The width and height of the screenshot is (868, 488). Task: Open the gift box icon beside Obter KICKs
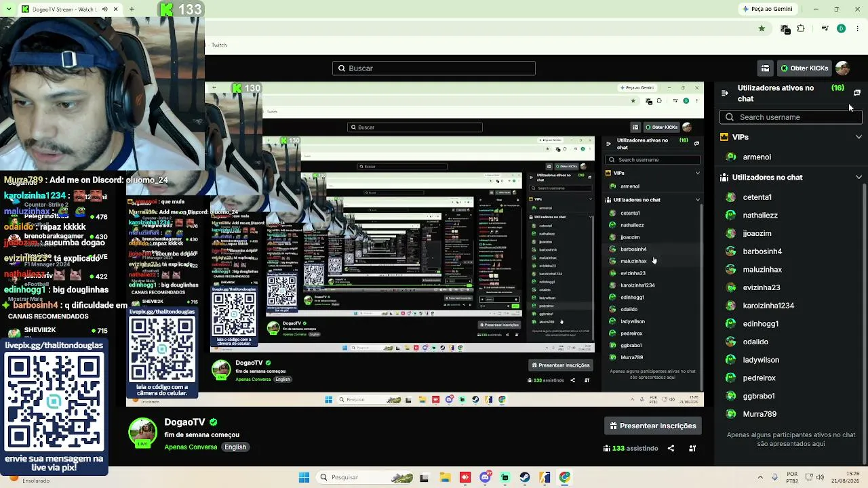[x=765, y=68]
